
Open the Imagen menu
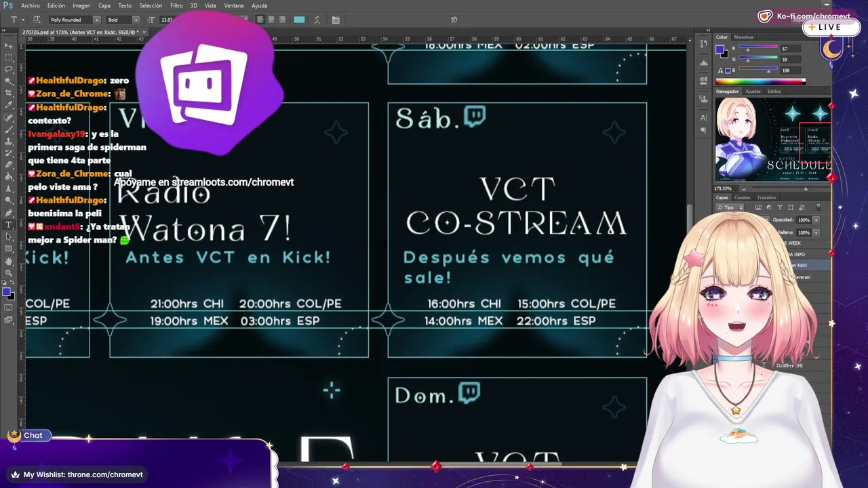[81, 5]
